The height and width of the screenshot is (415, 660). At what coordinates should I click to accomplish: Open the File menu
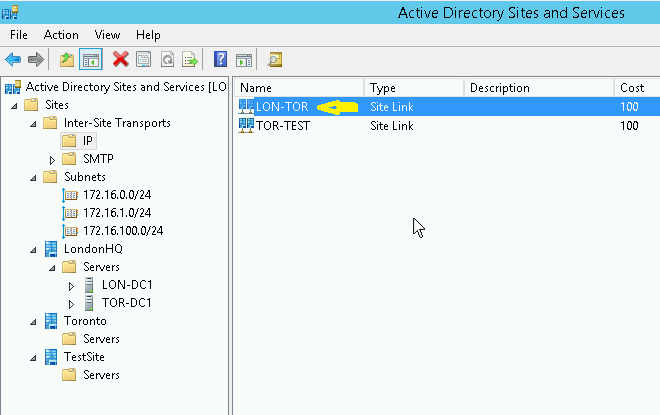(x=19, y=35)
